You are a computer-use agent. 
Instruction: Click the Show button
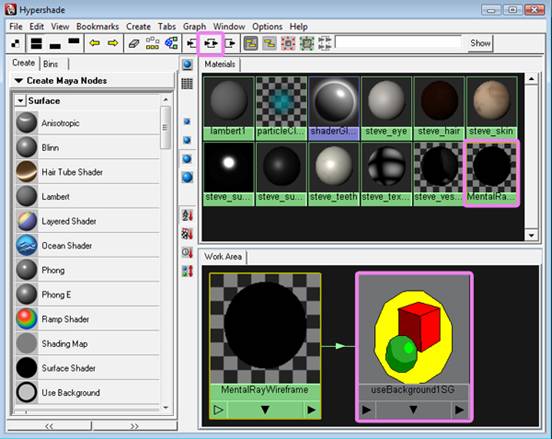coord(480,43)
